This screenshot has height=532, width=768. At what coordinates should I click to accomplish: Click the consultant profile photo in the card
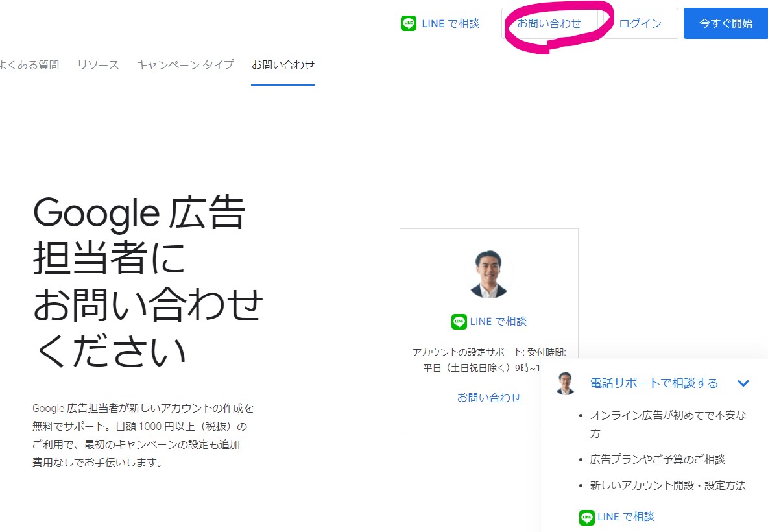[x=489, y=274]
